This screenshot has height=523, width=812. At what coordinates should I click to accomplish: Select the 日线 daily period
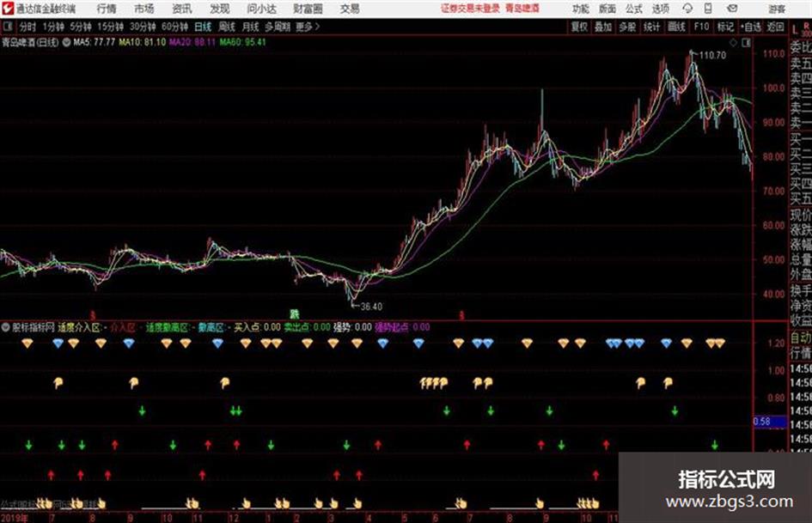203,27
